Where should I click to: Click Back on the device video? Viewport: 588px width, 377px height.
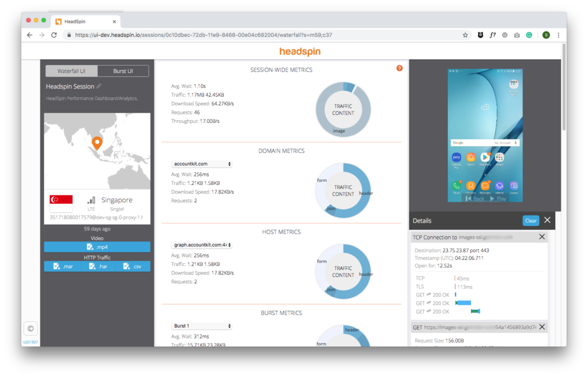click(475, 199)
